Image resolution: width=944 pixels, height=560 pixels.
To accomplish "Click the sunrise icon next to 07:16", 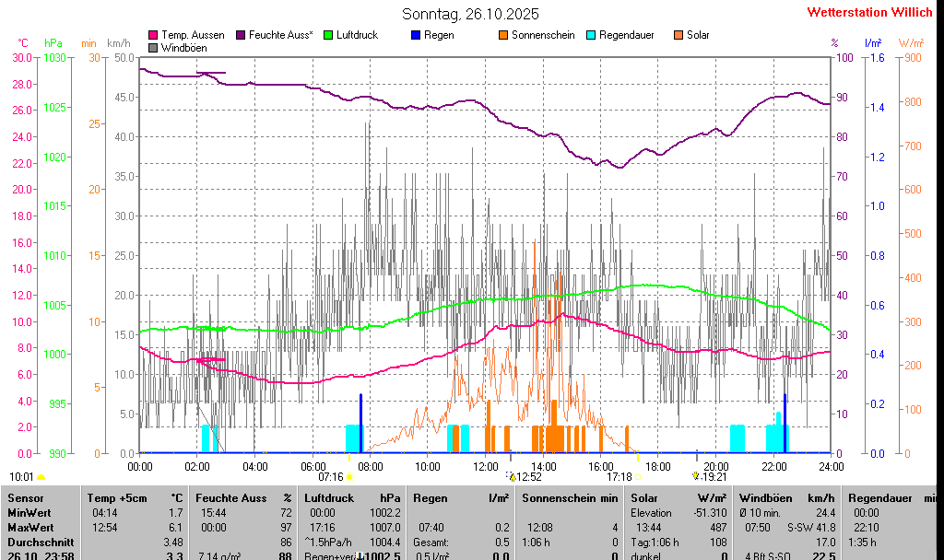I will [349, 477].
